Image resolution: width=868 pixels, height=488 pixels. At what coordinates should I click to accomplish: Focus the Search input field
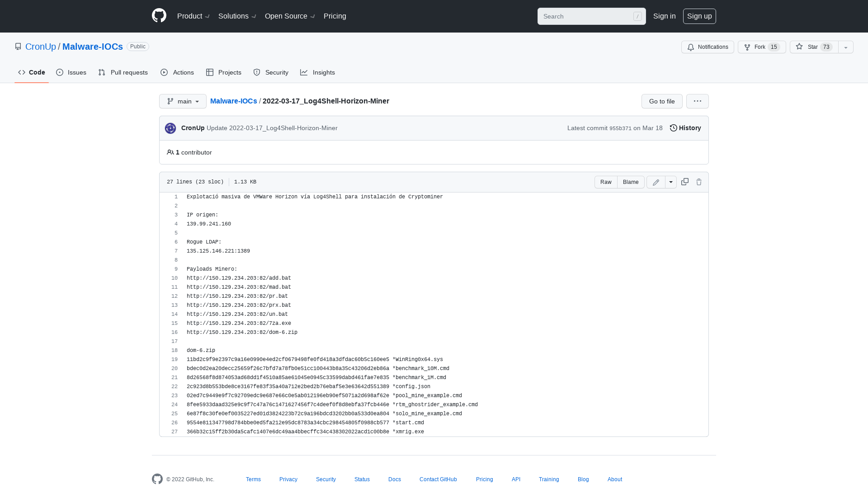click(x=591, y=16)
